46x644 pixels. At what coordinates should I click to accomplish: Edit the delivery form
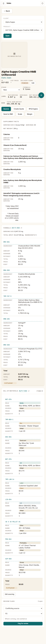pos(33,83)
